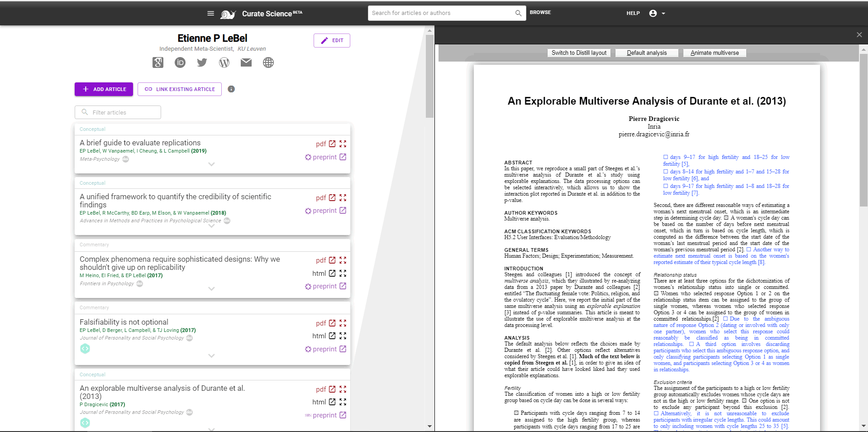868x432 pixels.
Task: Open the personal website globe icon
Action: (x=268, y=62)
